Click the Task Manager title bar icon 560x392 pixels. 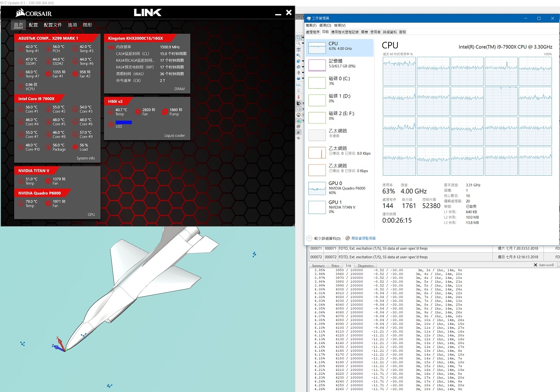click(x=309, y=18)
